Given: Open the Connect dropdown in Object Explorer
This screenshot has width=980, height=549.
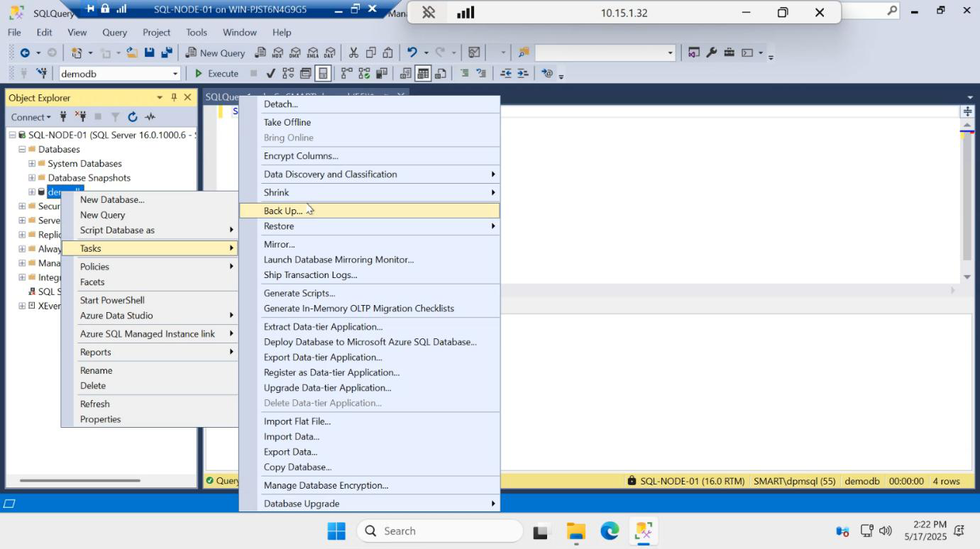Looking at the screenshot, I should (x=31, y=117).
